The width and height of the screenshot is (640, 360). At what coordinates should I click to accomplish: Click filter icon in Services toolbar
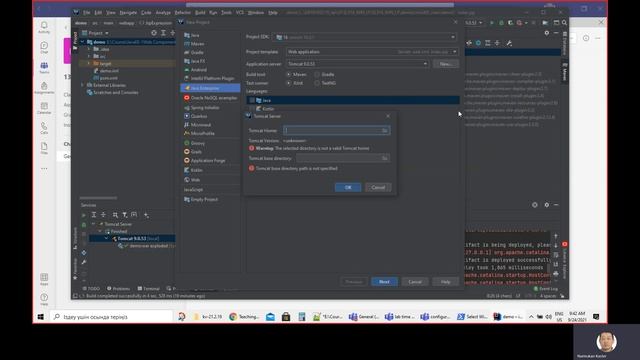click(125, 215)
